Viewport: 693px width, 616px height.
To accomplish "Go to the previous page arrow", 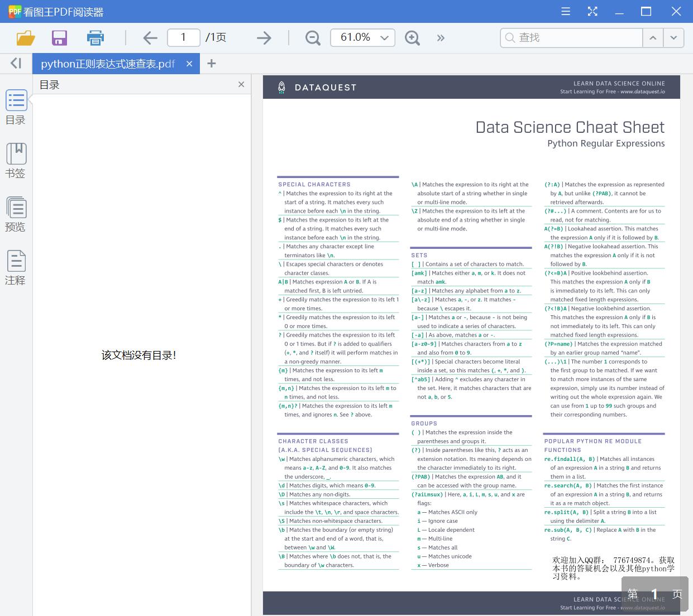I will pos(150,38).
